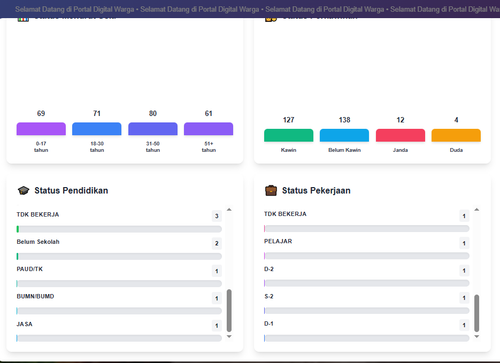
Task: Click the count badge next to D-2
Action: [464, 271]
